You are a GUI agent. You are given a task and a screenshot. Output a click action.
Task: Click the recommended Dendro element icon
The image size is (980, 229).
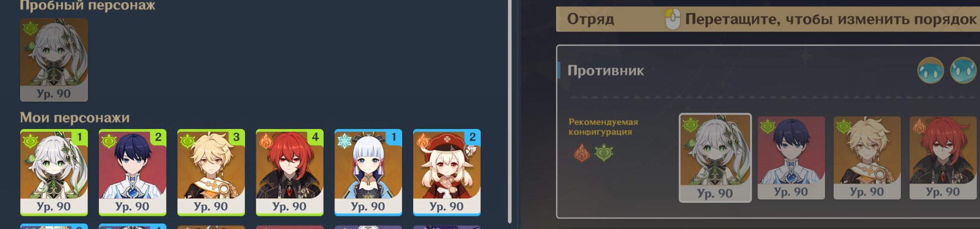coord(603,153)
